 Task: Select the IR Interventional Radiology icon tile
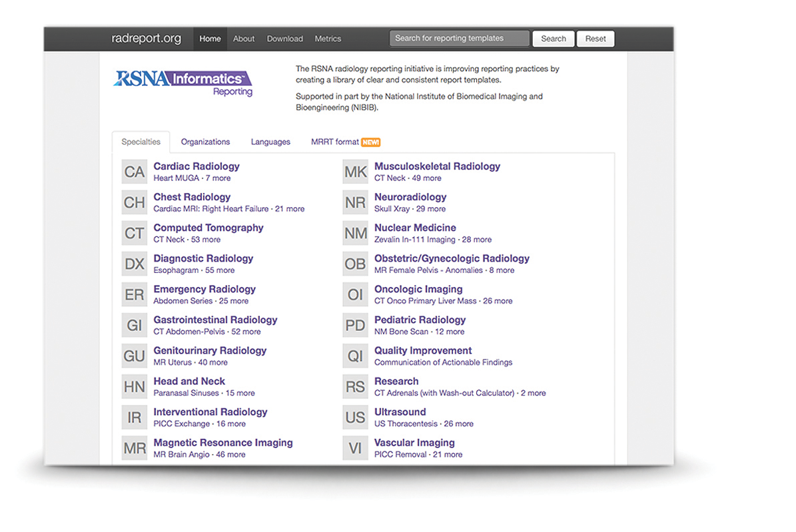pyautogui.click(x=134, y=417)
